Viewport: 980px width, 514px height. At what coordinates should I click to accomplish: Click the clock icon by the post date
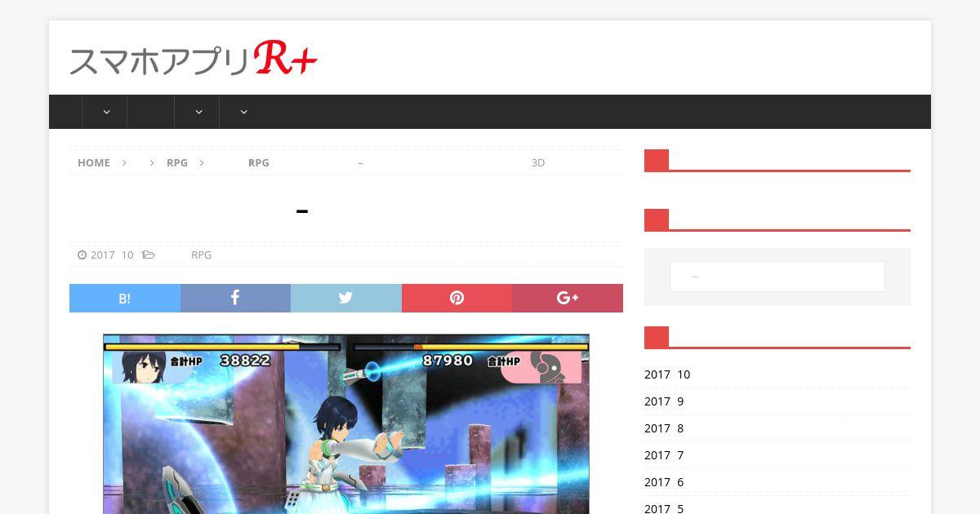pyautogui.click(x=82, y=255)
